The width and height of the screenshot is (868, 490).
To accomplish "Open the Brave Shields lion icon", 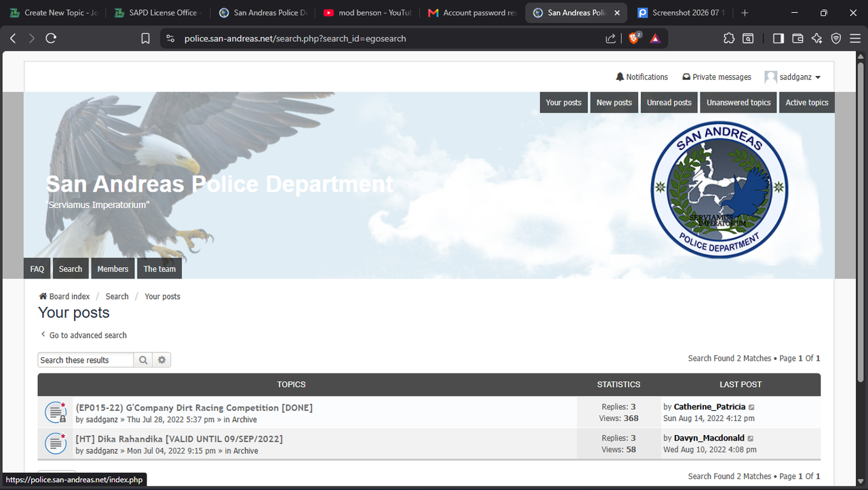I will coord(634,39).
